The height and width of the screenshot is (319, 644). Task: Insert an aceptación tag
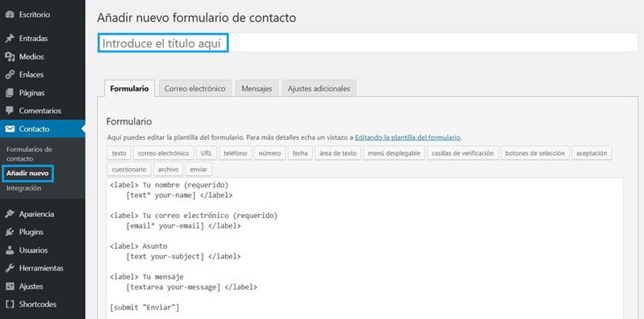click(592, 153)
